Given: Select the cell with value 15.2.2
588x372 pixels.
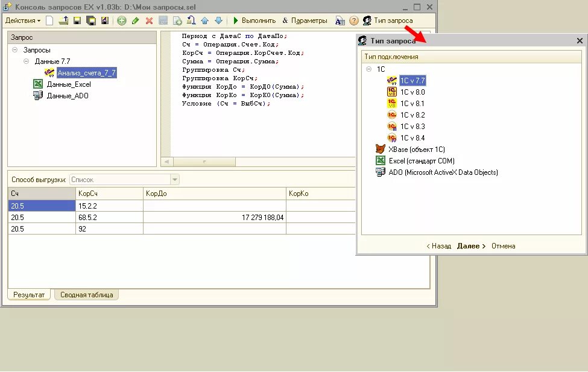Looking at the screenshot, I should (109, 206).
